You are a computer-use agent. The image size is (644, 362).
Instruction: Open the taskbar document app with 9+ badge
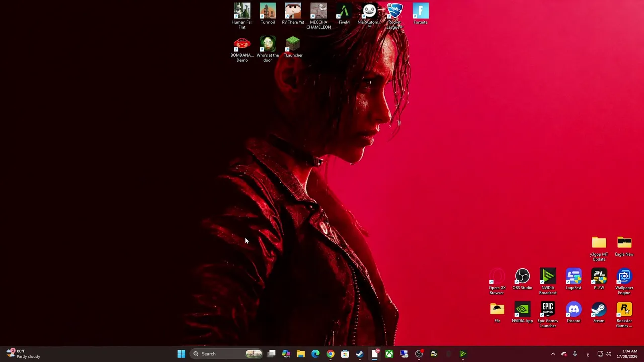pos(375,354)
